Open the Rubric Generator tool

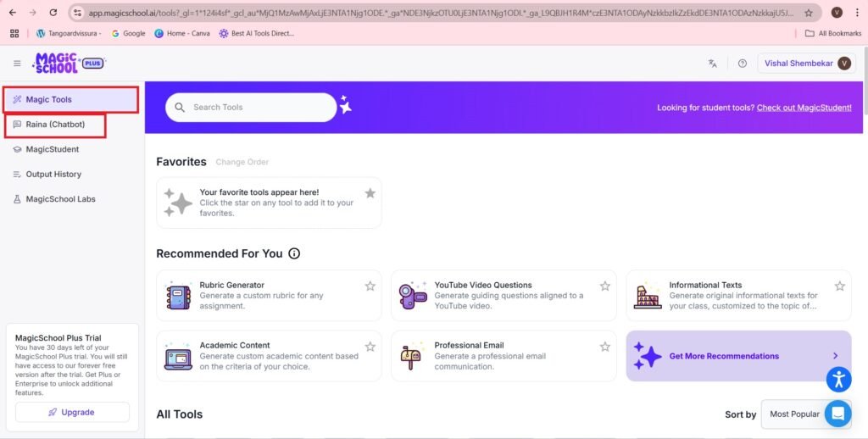tap(269, 296)
